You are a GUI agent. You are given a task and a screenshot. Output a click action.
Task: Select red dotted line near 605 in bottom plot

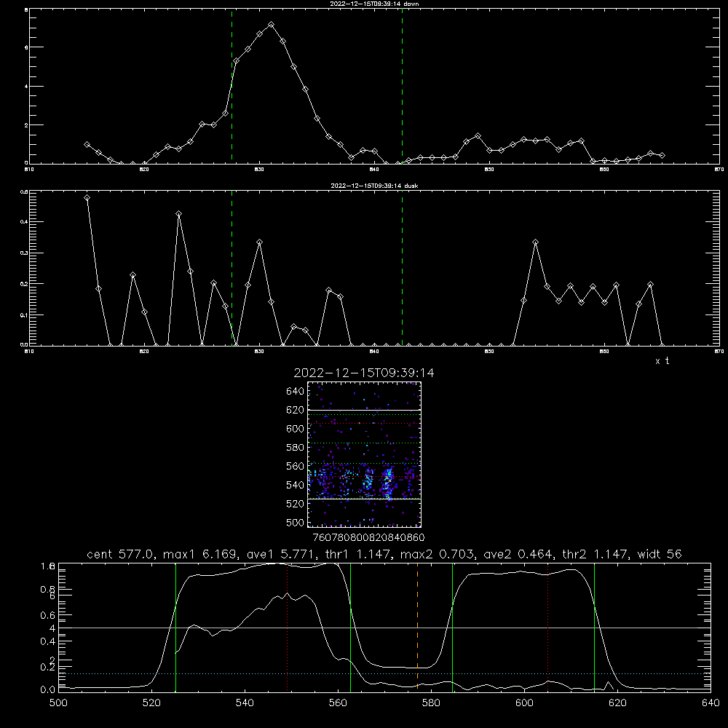[x=548, y=626]
